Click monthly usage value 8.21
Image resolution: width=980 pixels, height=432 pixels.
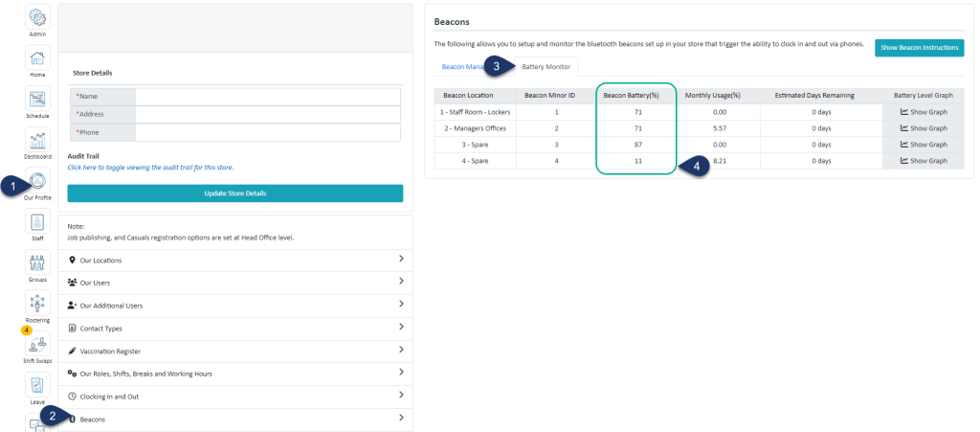click(x=719, y=161)
